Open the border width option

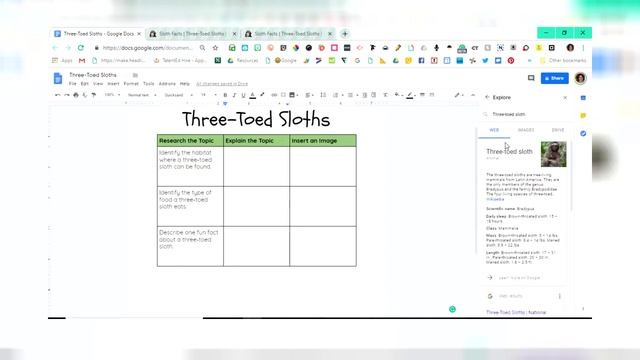click(422, 95)
